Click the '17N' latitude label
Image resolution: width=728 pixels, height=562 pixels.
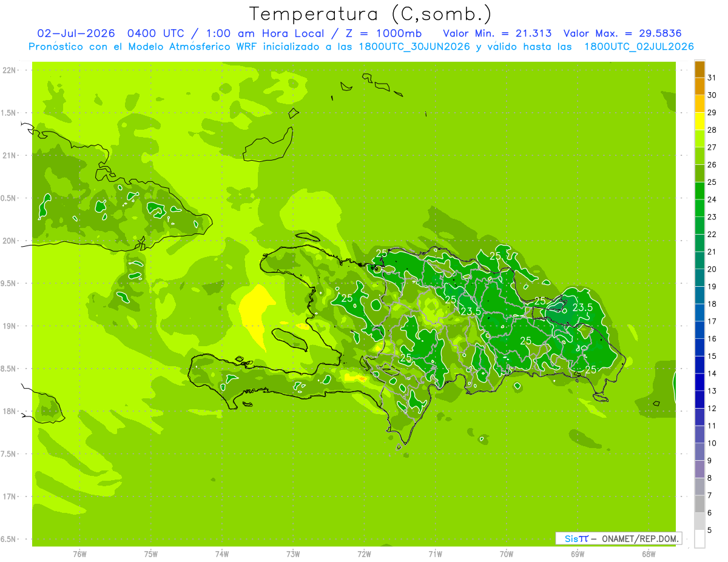point(10,497)
